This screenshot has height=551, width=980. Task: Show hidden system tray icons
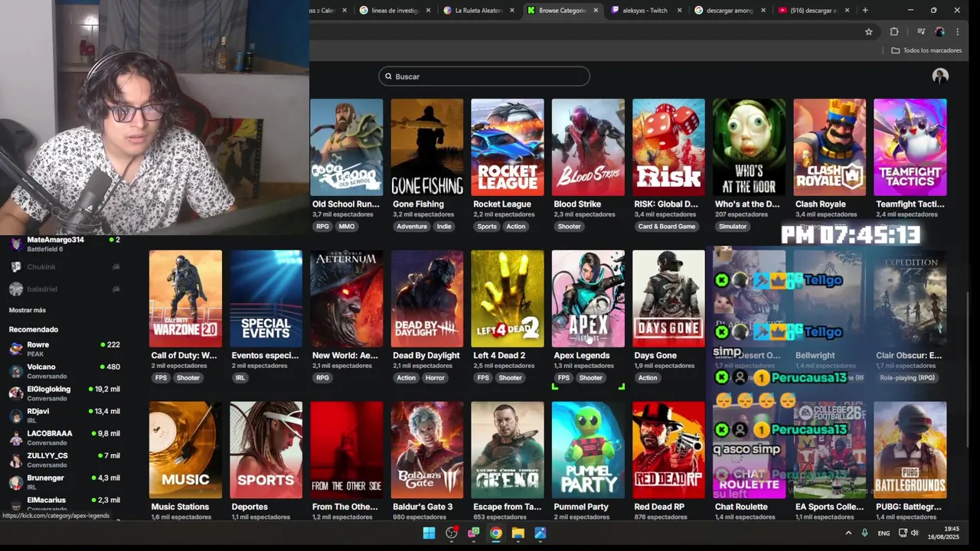pyautogui.click(x=848, y=533)
